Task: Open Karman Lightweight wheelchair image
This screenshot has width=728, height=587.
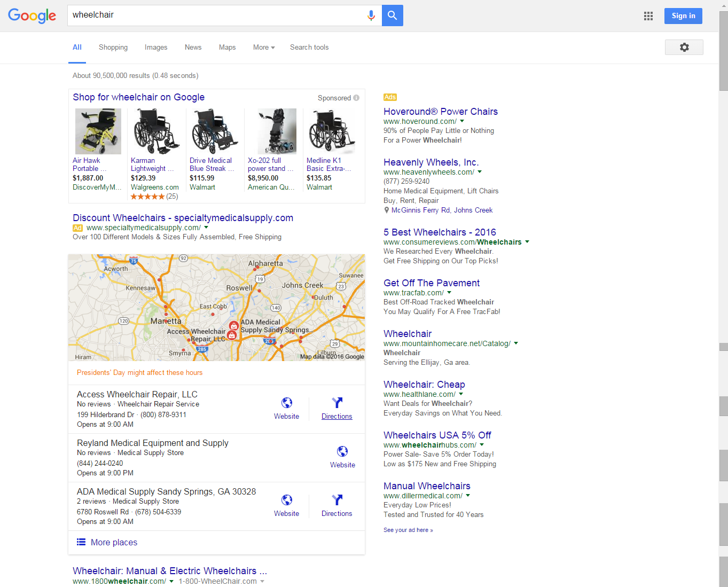Action: (156, 131)
